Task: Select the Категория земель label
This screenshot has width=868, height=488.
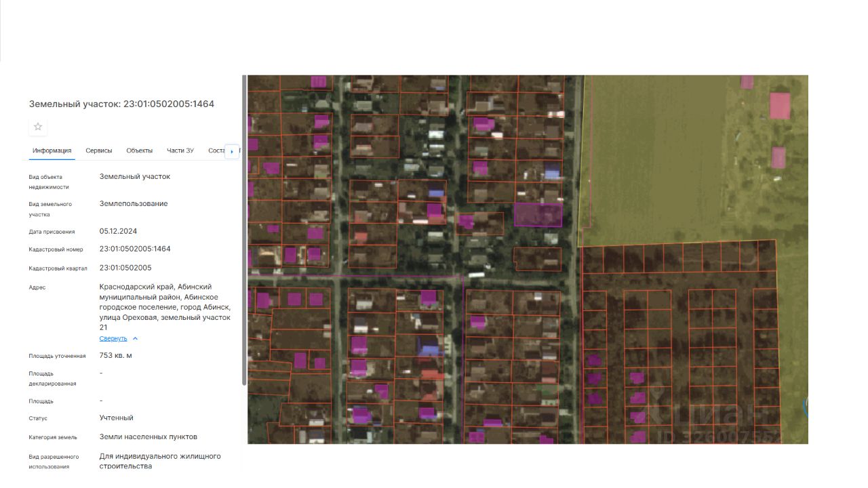Action: (53, 437)
